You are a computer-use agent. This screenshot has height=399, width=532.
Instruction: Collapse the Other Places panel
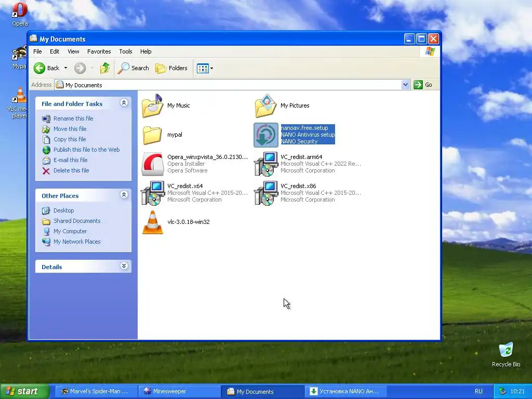click(124, 195)
